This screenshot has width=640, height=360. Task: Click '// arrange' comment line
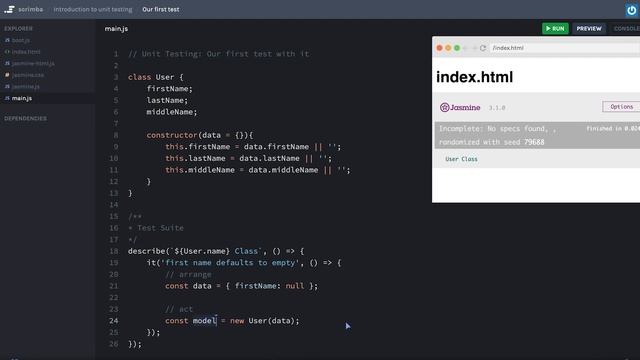pos(188,274)
